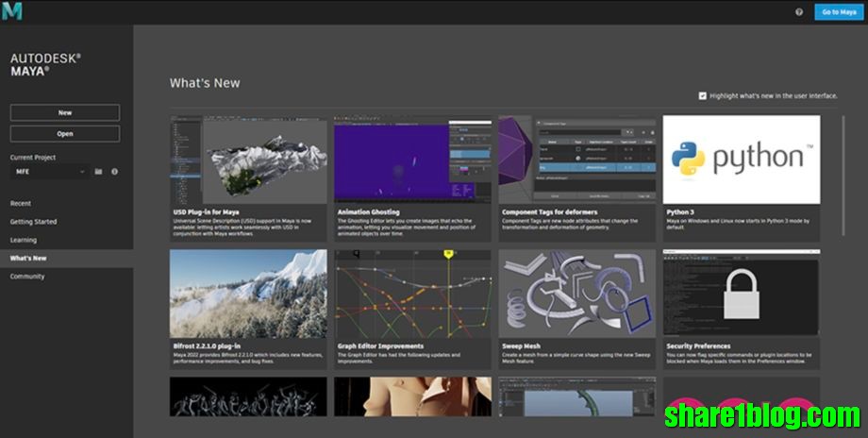Click the Go to Maya button

click(x=839, y=12)
